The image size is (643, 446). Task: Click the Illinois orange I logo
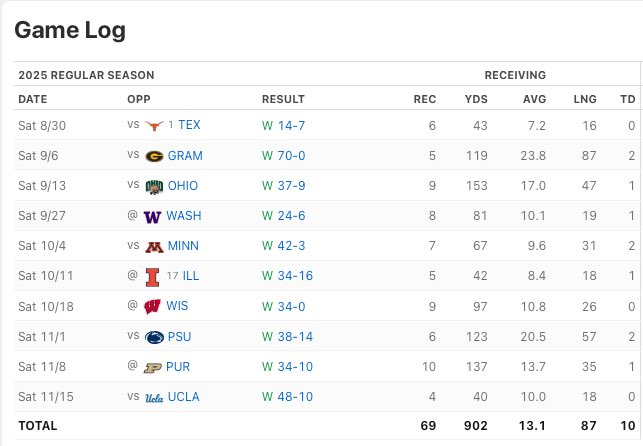coord(152,277)
